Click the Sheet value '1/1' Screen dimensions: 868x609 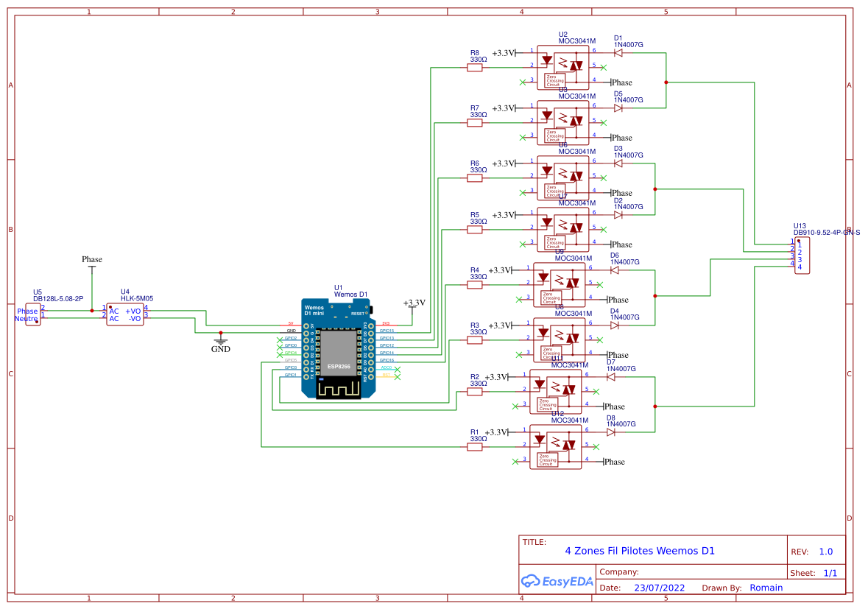830,573
